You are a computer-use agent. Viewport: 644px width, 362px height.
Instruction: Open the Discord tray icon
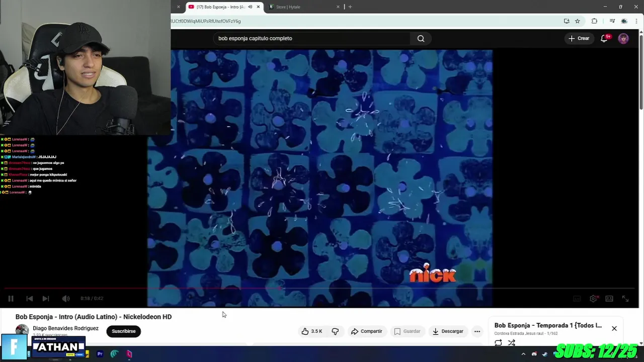pos(534,354)
